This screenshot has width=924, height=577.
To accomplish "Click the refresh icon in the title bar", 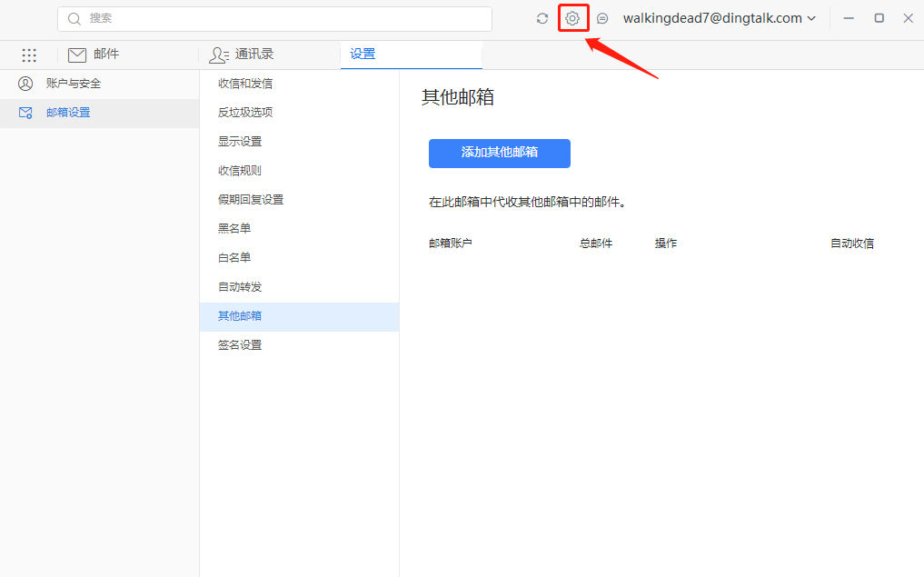I will (x=541, y=17).
